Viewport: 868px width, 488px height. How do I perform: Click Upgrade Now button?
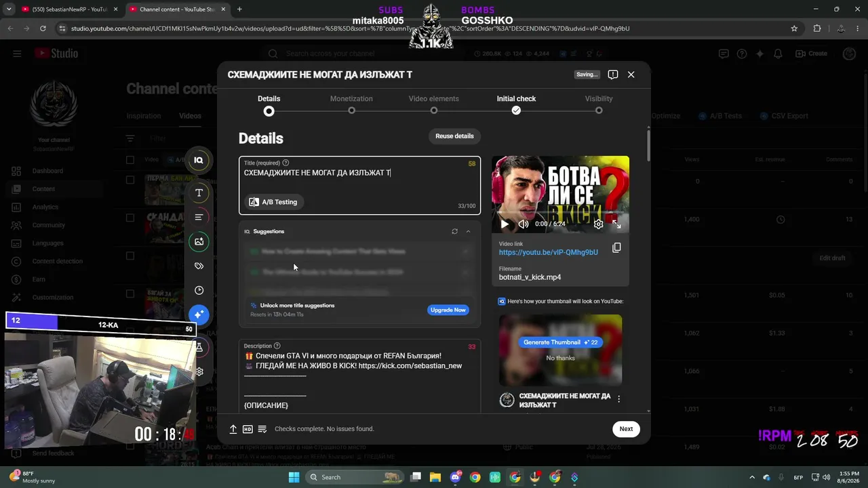448,310
